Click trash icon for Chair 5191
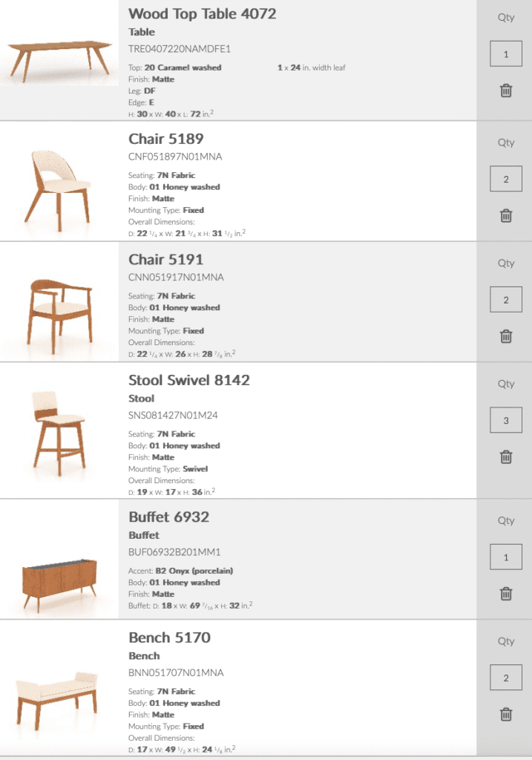This screenshot has width=532, height=760. (x=506, y=335)
